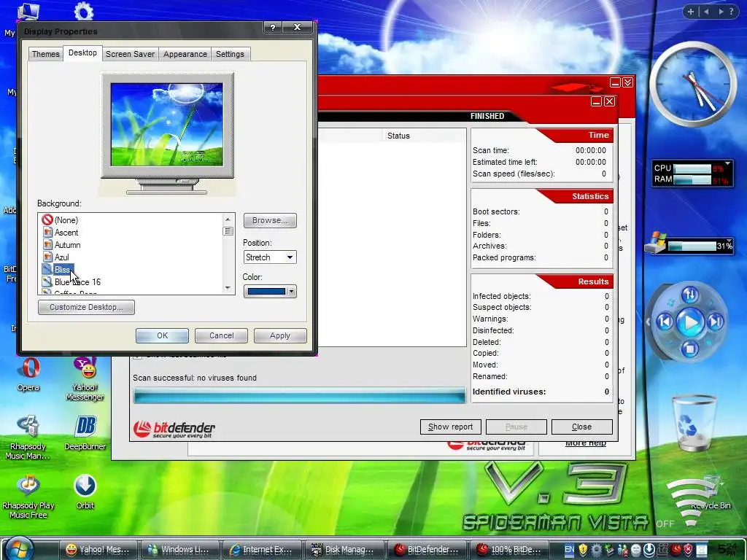Switch to BitDefender taskbar button
This screenshot has width=747, height=560.
click(x=426, y=550)
